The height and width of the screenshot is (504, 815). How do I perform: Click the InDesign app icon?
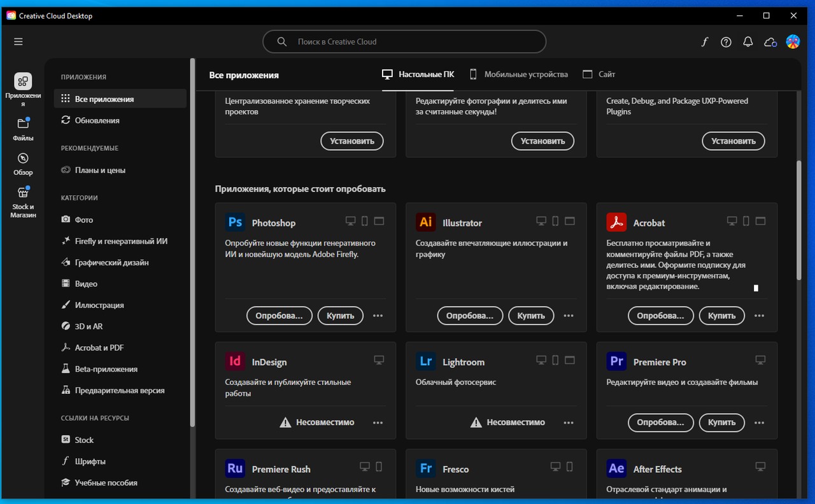point(235,361)
